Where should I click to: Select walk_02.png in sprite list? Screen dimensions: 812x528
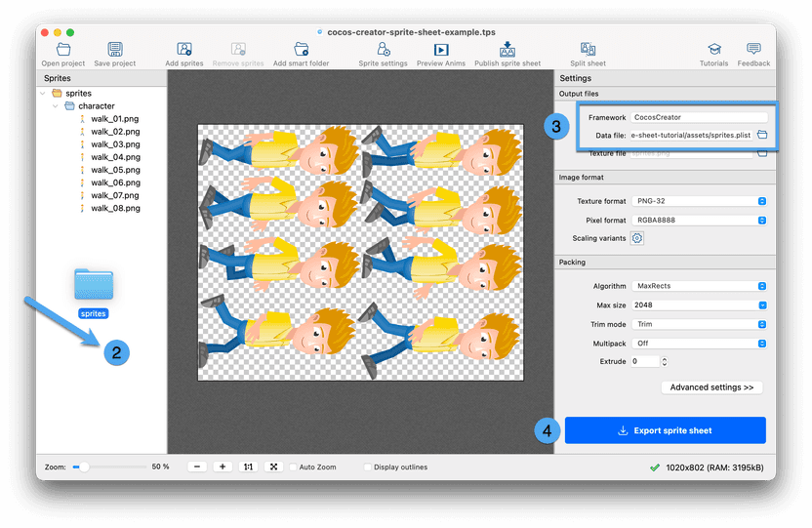pyautogui.click(x=115, y=132)
